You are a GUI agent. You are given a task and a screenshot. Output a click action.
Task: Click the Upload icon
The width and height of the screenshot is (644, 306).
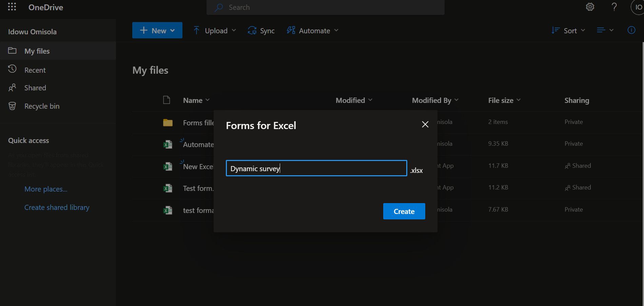(x=197, y=30)
